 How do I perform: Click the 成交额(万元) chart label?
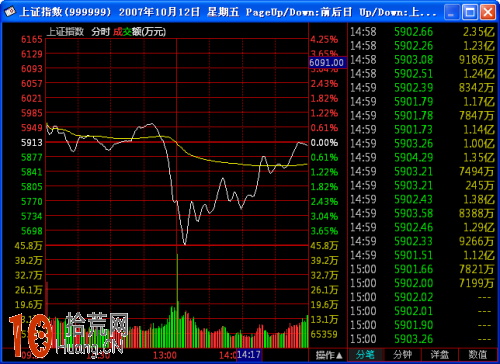(139, 32)
